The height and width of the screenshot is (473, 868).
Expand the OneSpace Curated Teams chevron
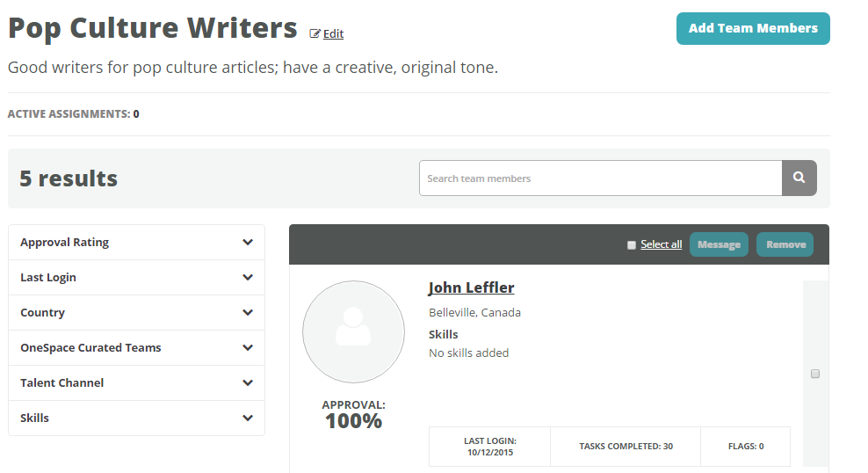click(248, 348)
